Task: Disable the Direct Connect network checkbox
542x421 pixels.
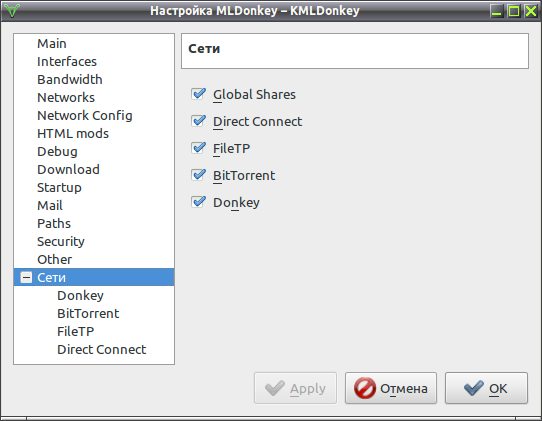Action: [x=198, y=121]
